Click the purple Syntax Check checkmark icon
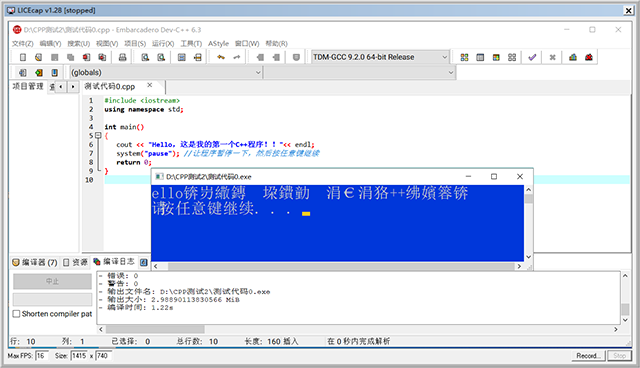Image resolution: width=640 pixels, height=368 pixels. click(x=532, y=58)
